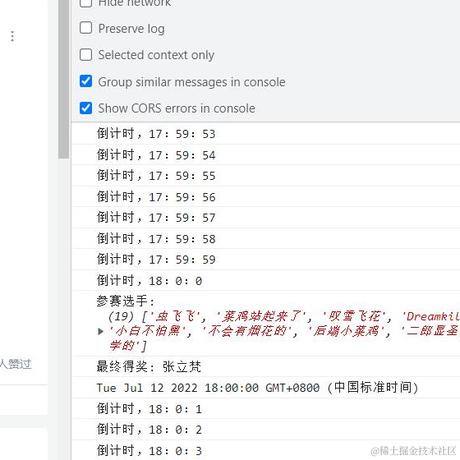
Task: Toggle the Hide network checkbox
Action: (86, 3)
